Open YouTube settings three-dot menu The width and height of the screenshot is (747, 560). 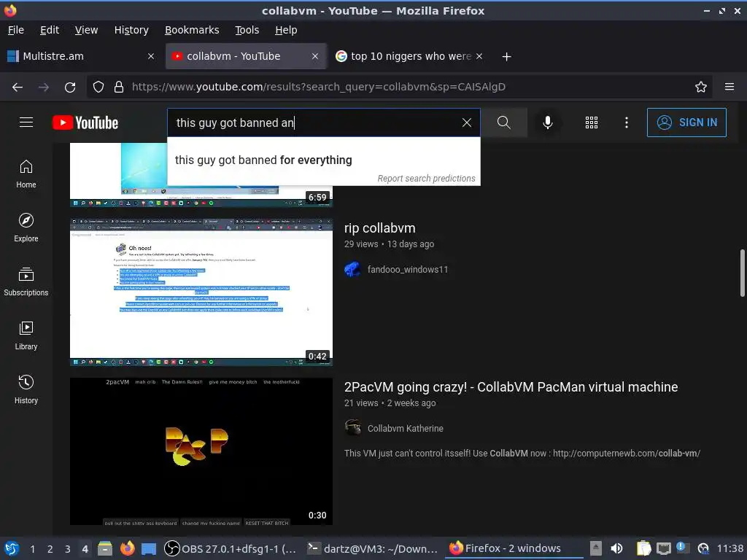click(627, 122)
